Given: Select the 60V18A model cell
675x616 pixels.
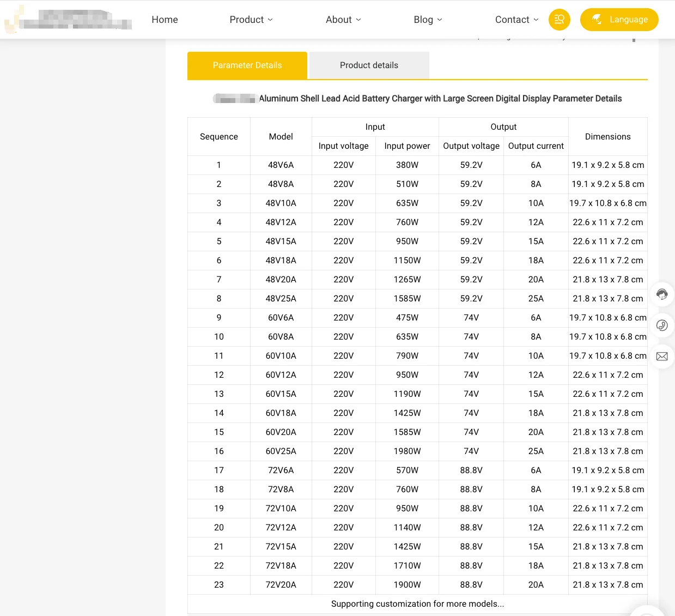Looking at the screenshot, I should click(281, 413).
